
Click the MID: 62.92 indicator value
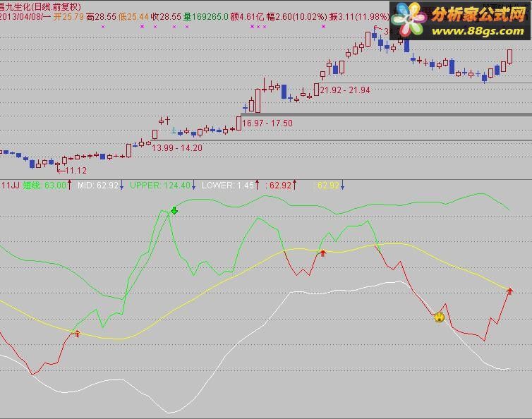pyautogui.click(x=97, y=186)
